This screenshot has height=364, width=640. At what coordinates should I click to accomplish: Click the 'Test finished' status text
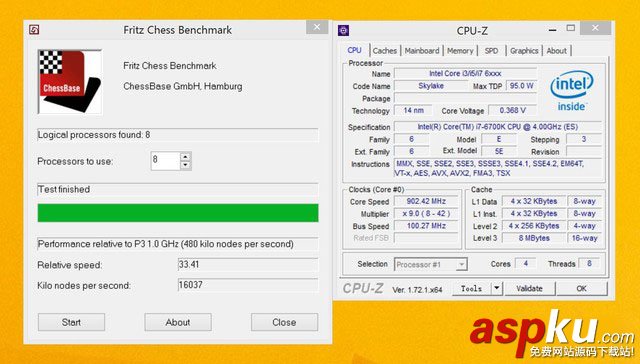pyautogui.click(x=64, y=189)
